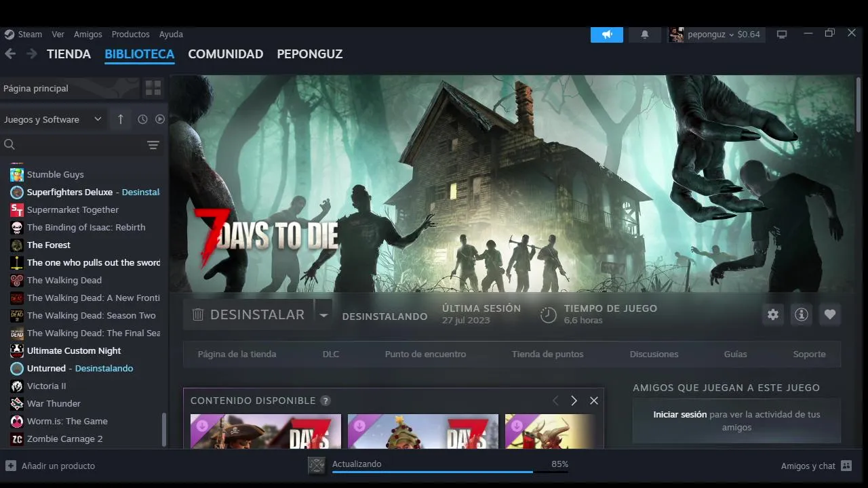Open collections grid view icon

[153, 88]
